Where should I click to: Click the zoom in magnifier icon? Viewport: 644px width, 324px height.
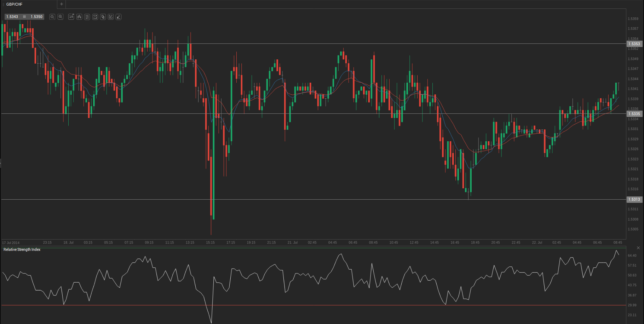pos(61,17)
